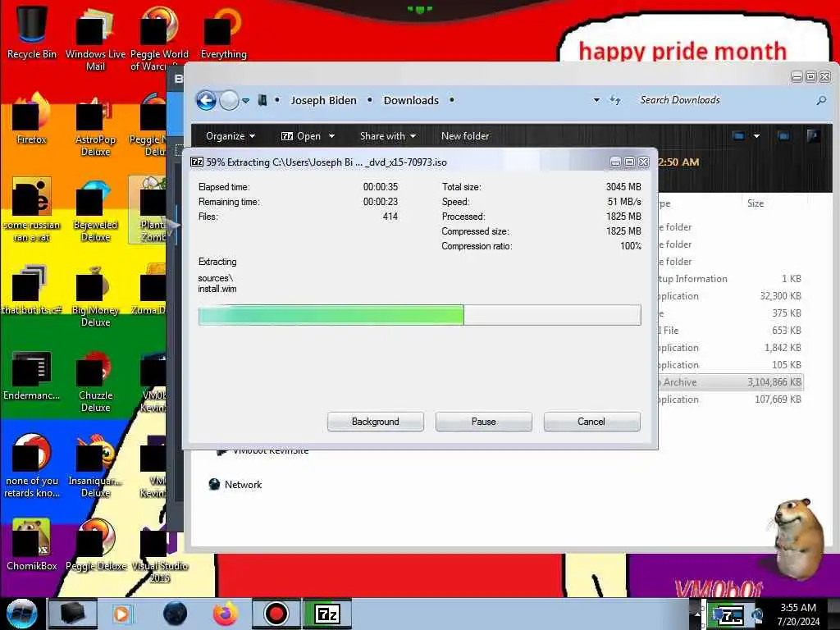The image size is (840, 630).
Task: Expand the address bar history dropdown
Action: [596, 100]
